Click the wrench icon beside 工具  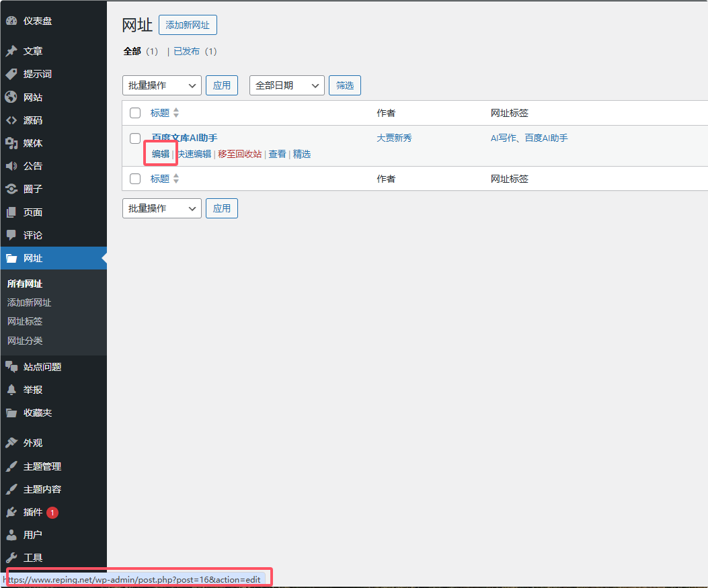click(11, 558)
